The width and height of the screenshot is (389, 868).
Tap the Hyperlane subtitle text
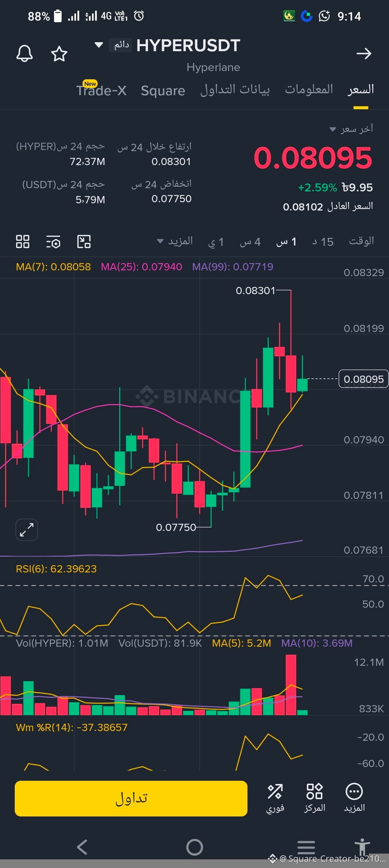(x=213, y=67)
